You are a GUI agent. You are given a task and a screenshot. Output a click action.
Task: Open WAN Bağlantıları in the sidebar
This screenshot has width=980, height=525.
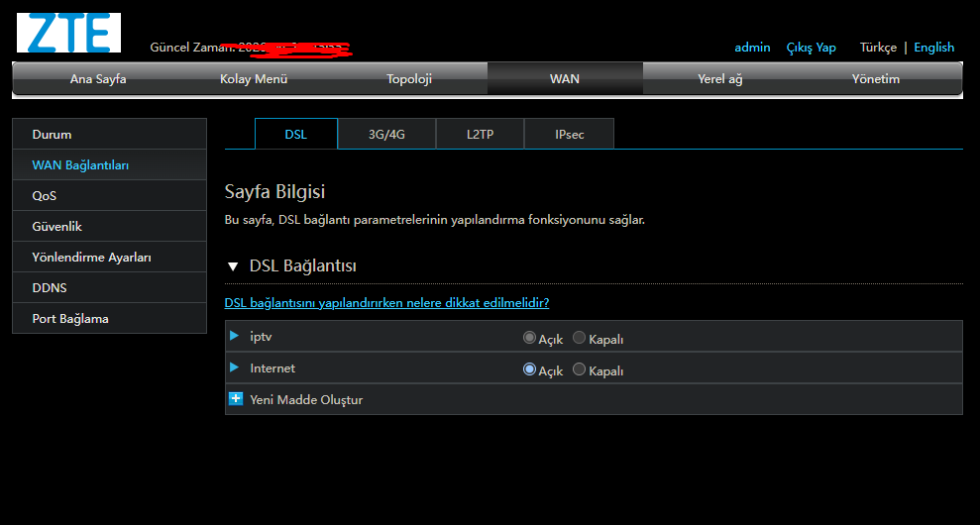point(109,165)
